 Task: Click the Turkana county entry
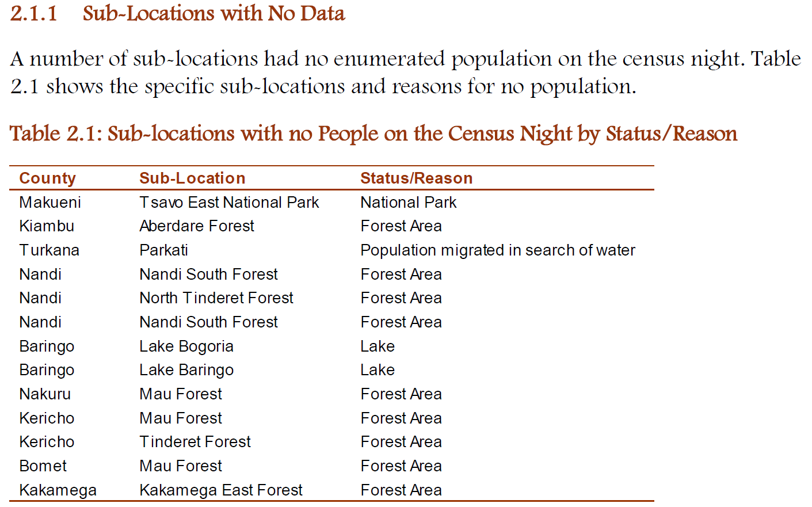click(49, 250)
